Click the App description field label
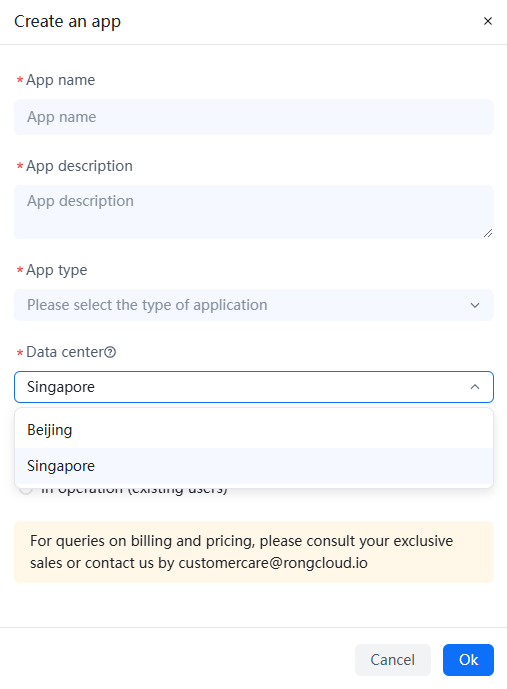Image resolution: width=507 pixels, height=689 pixels. coord(79,166)
